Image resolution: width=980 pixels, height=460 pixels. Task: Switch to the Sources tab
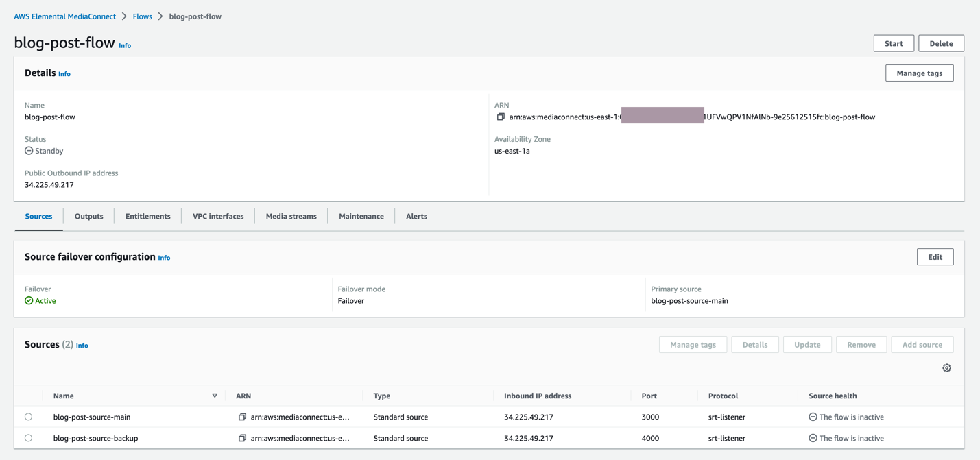tap(38, 216)
